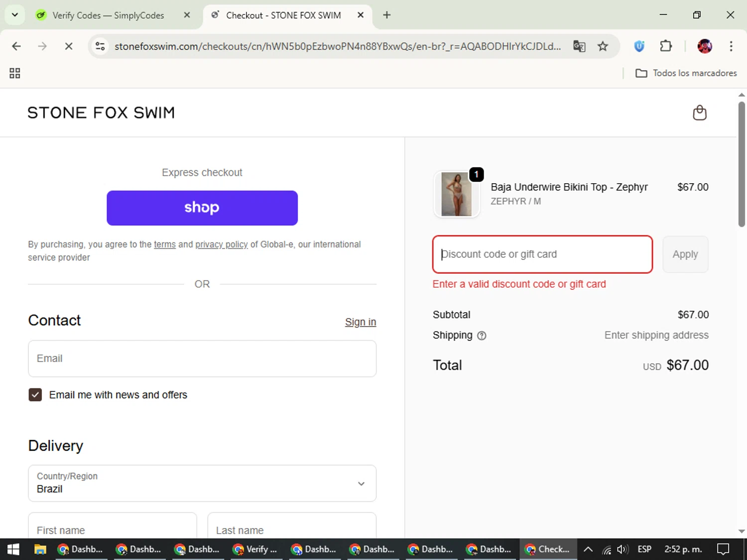The image size is (747, 560).
Task: Open the volume speaker tray icon
Action: [x=622, y=549]
